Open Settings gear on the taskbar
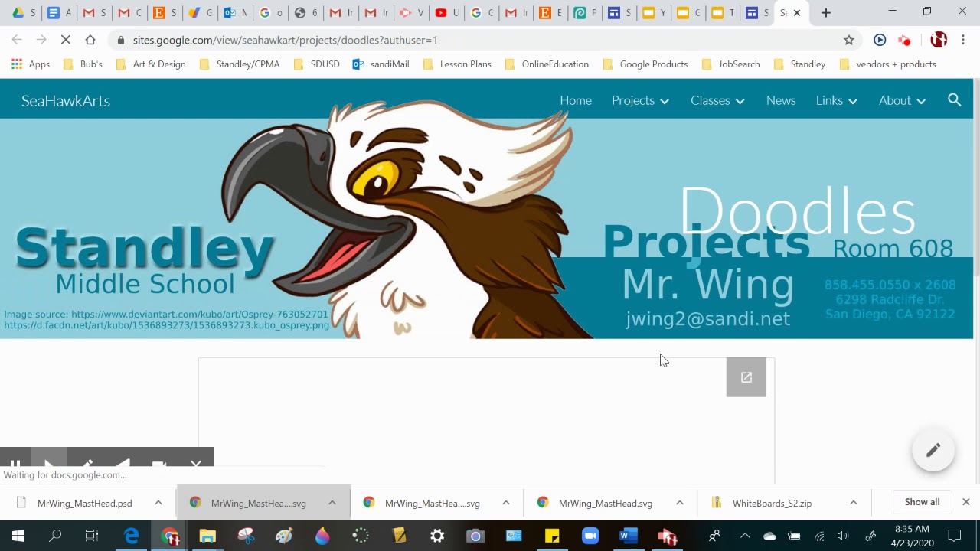Screen dimensions: 980x551 pos(437,536)
